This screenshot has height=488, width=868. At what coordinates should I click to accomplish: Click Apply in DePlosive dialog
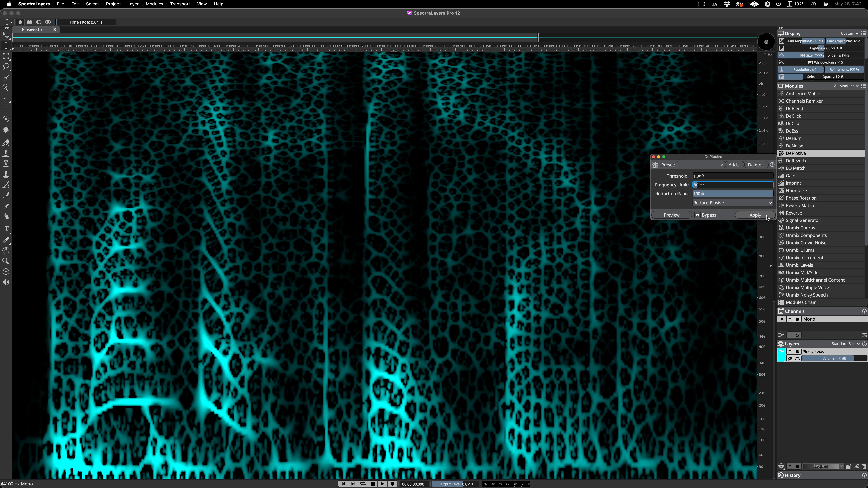click(x=755, y=215)
